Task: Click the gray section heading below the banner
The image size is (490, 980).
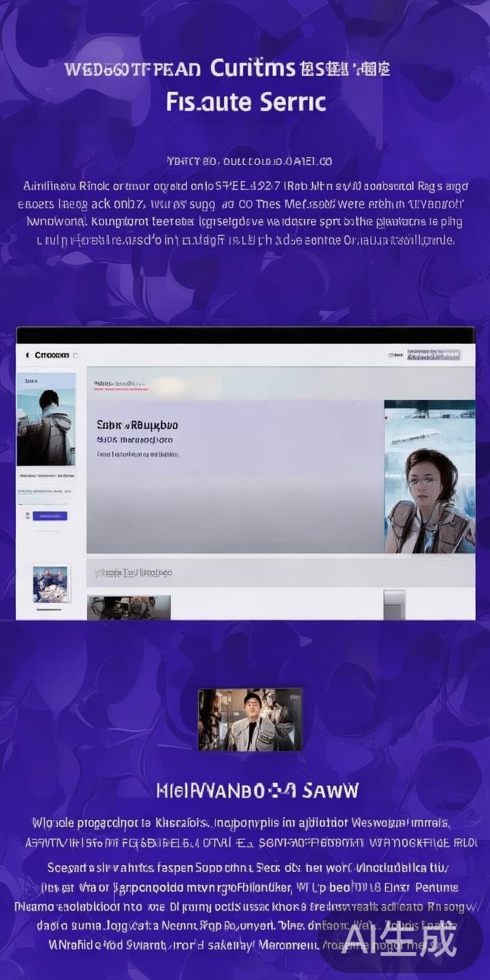Action: point(133,573)
